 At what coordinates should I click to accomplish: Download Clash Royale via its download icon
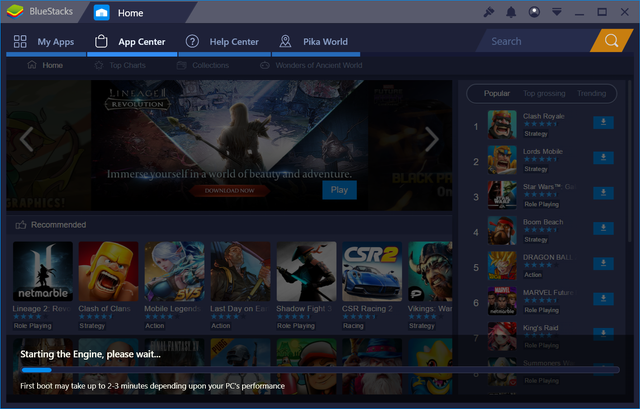(x=603, y=122)
